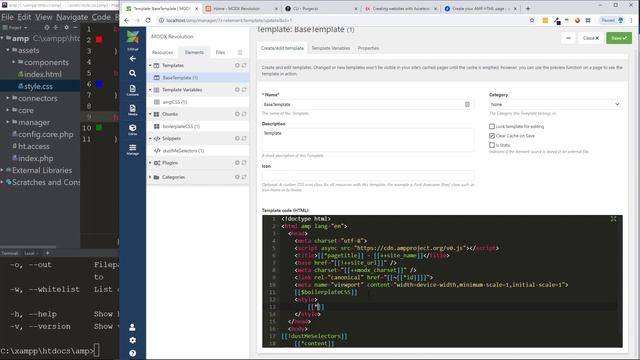
Task: Open the help question mark icon
Action: tap(132, 353)
